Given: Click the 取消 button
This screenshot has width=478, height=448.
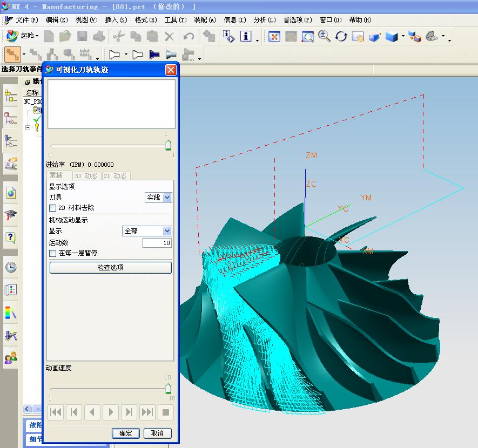Looking at the screenshot, I should tap(157, 433).
